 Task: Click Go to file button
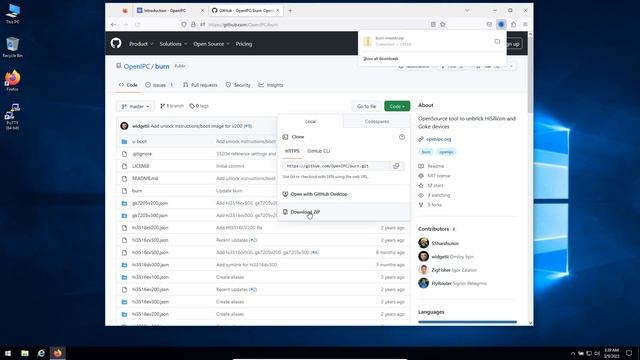click(x=367, y=106)
